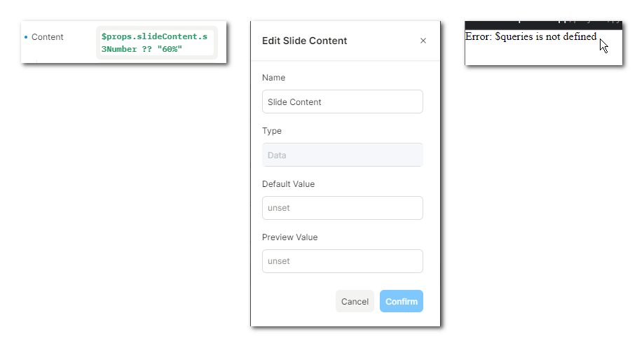Click the $props.slideContent expression field
Screen dimensions: 644x348
(157, 42)
